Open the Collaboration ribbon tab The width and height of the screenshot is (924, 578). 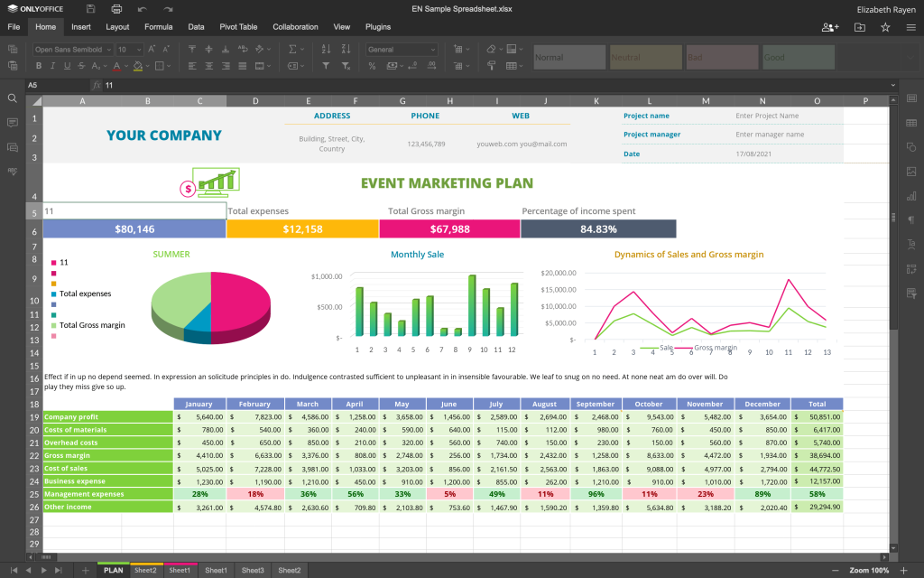point(295,27)
